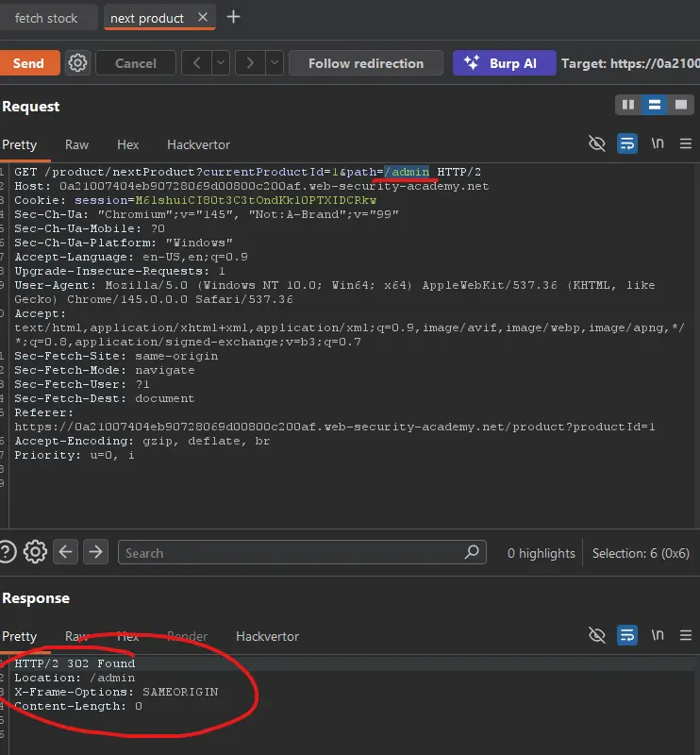700x755 pixels.
Task: Click the request search input field
Action: (x=292, y=553)
